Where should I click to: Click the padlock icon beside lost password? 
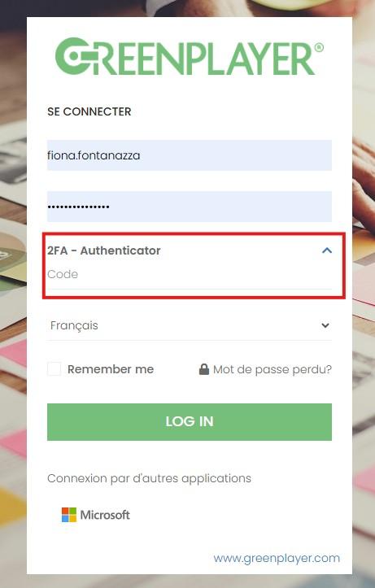204,369
